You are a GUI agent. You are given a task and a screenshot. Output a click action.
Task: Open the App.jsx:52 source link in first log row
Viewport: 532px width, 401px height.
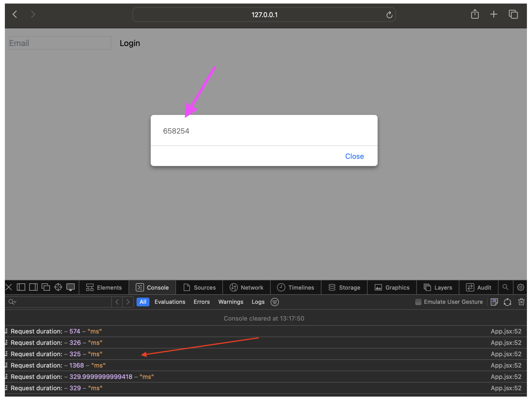[x=506, y=331]
